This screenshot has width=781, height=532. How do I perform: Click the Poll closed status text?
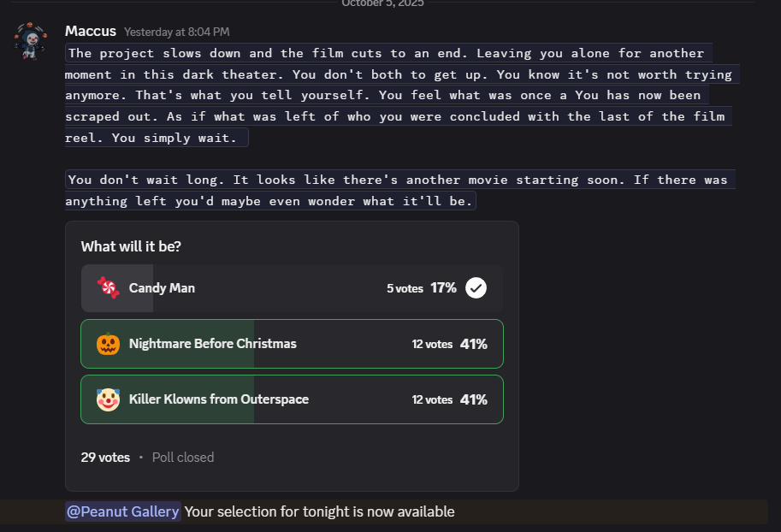click(x=183, y=458)
